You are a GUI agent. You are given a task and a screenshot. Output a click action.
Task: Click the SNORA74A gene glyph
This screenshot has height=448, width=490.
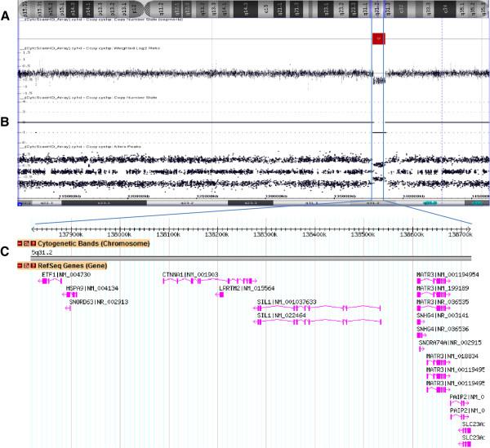click(x=421, y=349)
